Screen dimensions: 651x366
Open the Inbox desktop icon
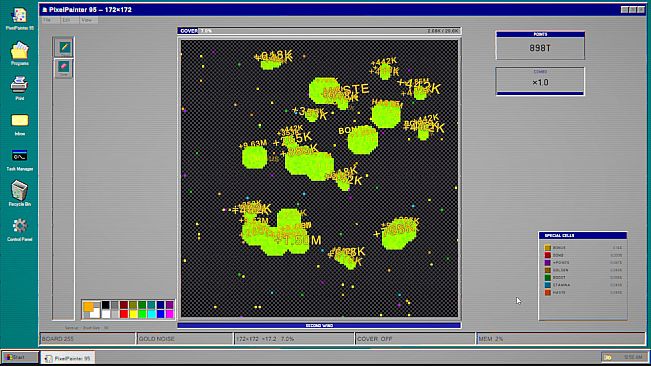[x=20, y=124]
